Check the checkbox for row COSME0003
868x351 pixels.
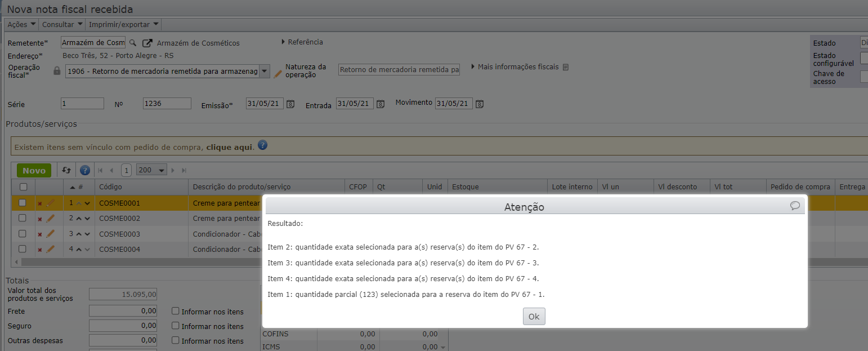23,234
